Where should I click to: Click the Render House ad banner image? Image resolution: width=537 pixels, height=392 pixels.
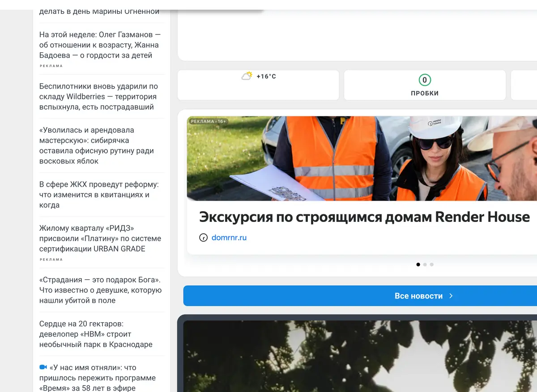[362, 158]
